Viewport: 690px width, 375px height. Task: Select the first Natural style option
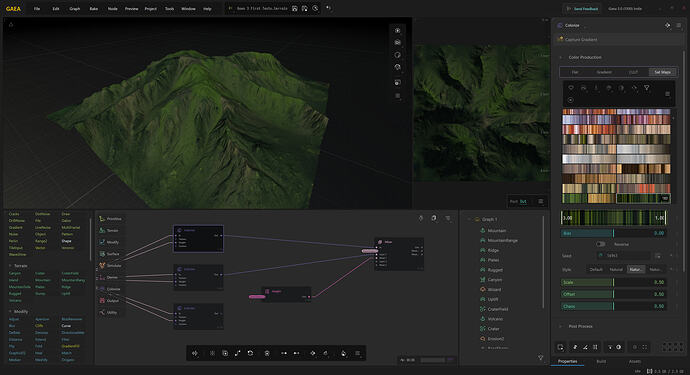(x=616, y=269)
